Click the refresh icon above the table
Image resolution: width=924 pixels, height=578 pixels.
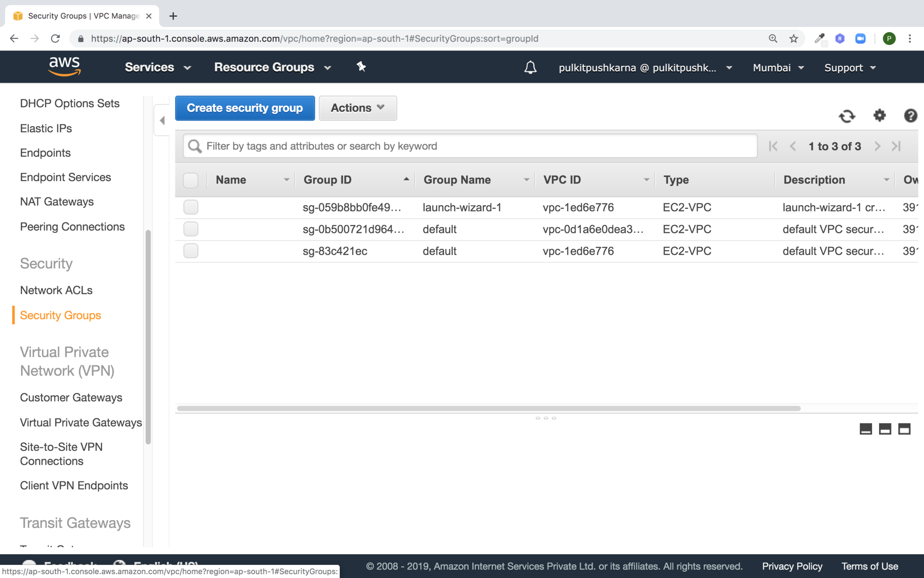847,116
